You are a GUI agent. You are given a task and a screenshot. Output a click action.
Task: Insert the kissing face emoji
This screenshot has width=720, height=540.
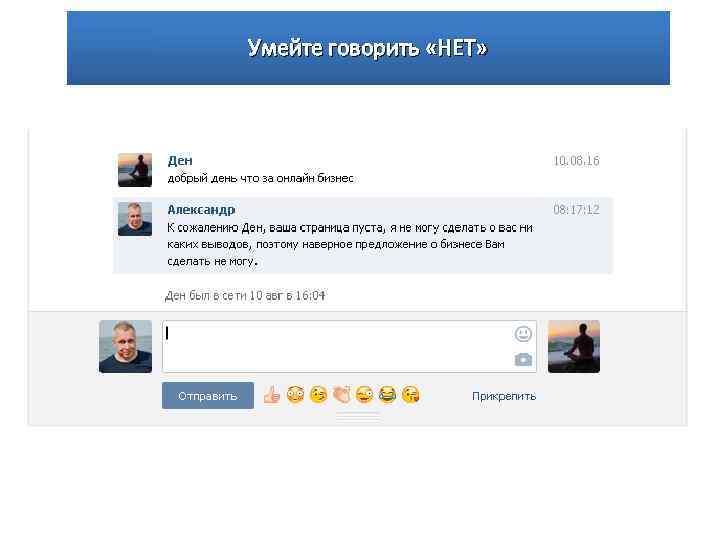[x=411, y=395]
